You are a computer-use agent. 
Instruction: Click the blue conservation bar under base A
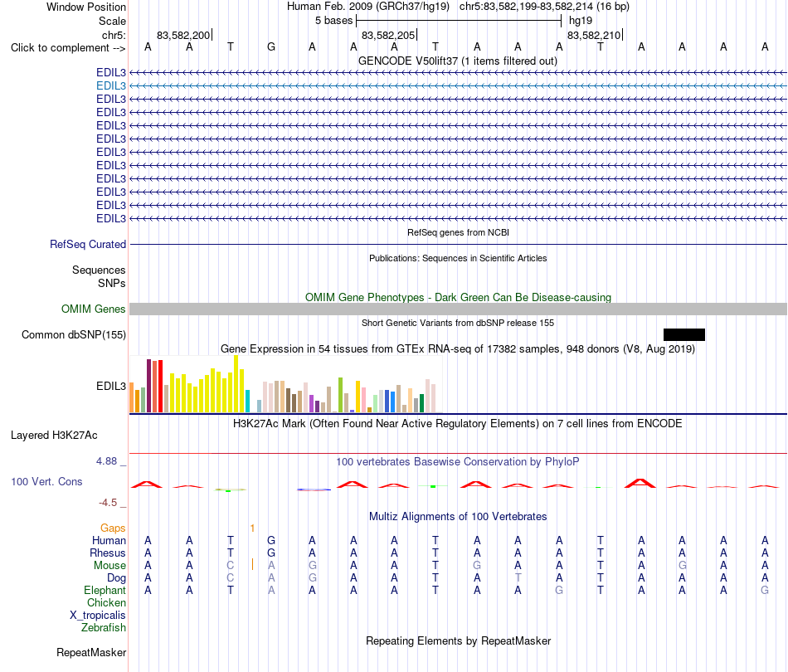314,489
